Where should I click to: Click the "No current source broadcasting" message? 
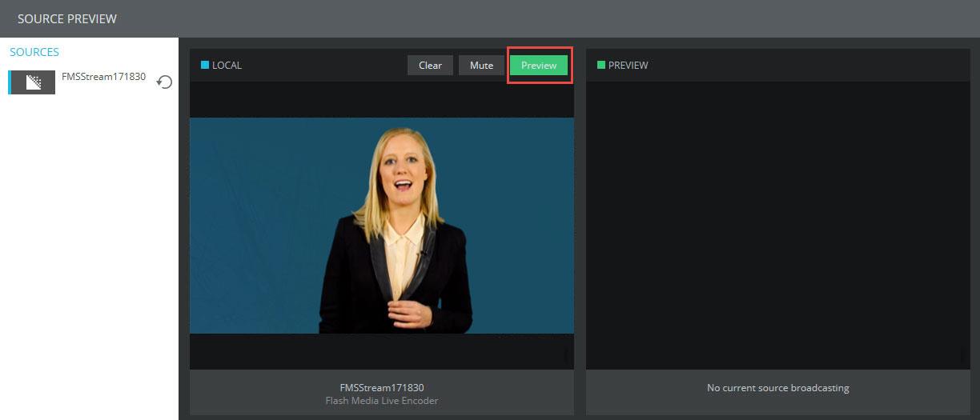click(777, 388)
